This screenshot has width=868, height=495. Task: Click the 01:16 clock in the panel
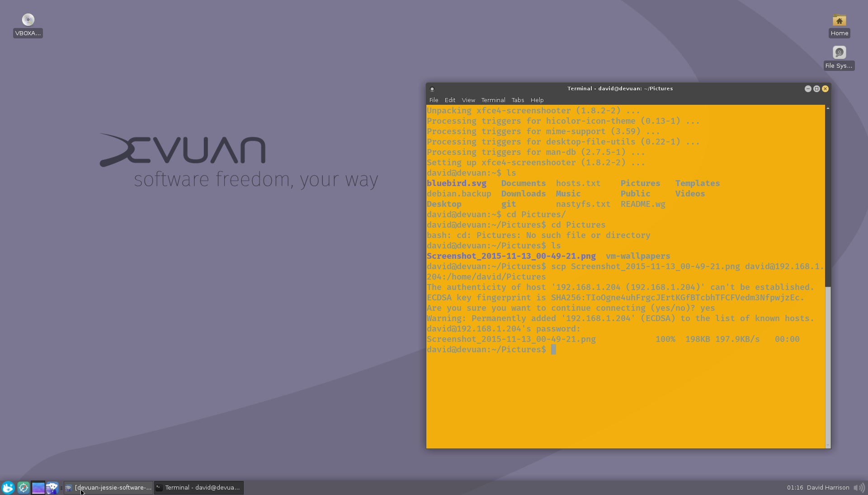795,488
